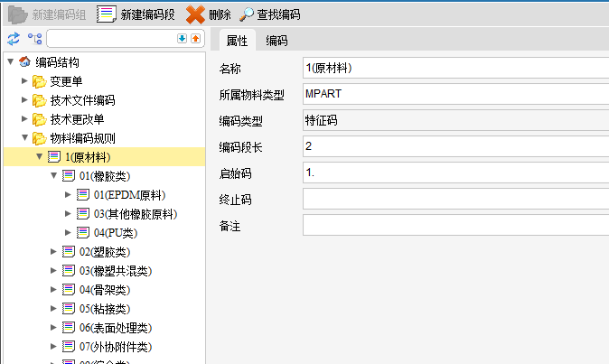Click the orange up-arrow search-previous icon

pyautogui.click(x=195, y=39)
